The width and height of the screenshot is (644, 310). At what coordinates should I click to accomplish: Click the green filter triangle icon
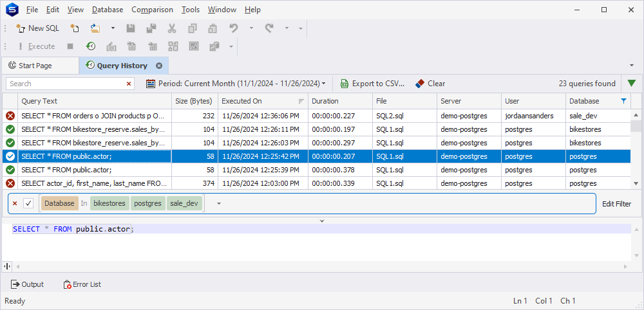click(x=632, y=84)
